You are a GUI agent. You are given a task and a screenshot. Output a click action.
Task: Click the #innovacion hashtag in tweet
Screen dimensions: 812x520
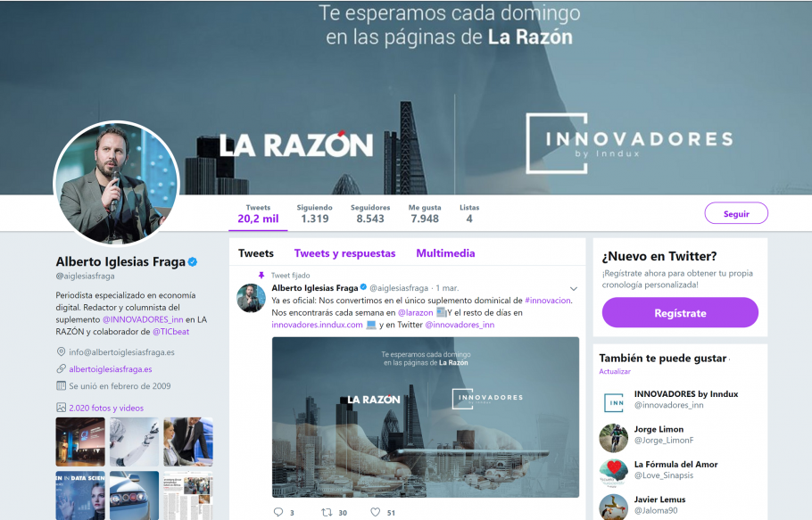tap(547, 300)
